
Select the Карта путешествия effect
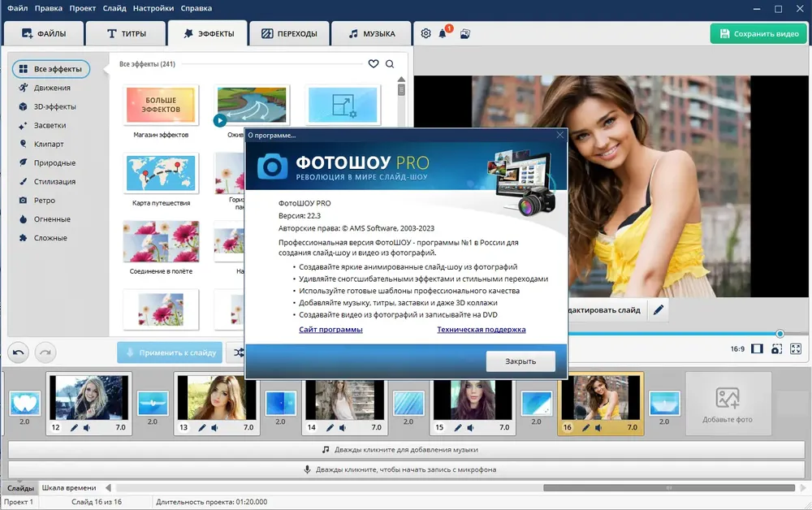[x=161, y=174]
